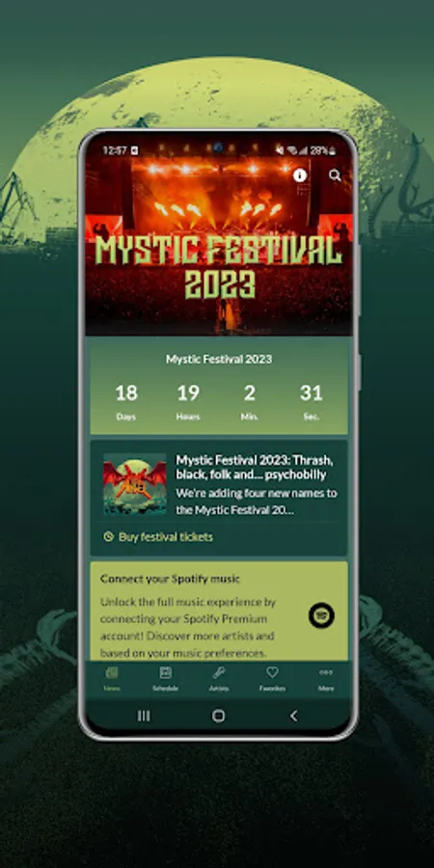
Task: Tap the battery indicator in status bar
Action: point(324,150)
